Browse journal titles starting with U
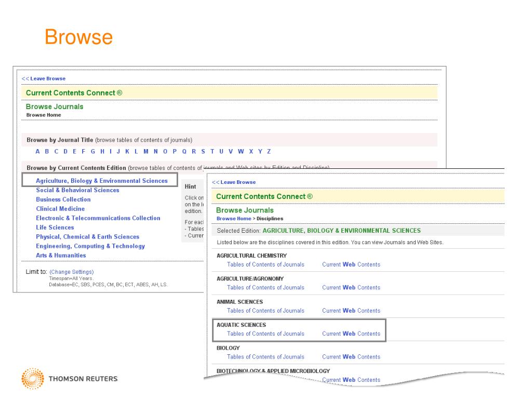This screenshot has width=532, height=399. click(x=221, y=151)
